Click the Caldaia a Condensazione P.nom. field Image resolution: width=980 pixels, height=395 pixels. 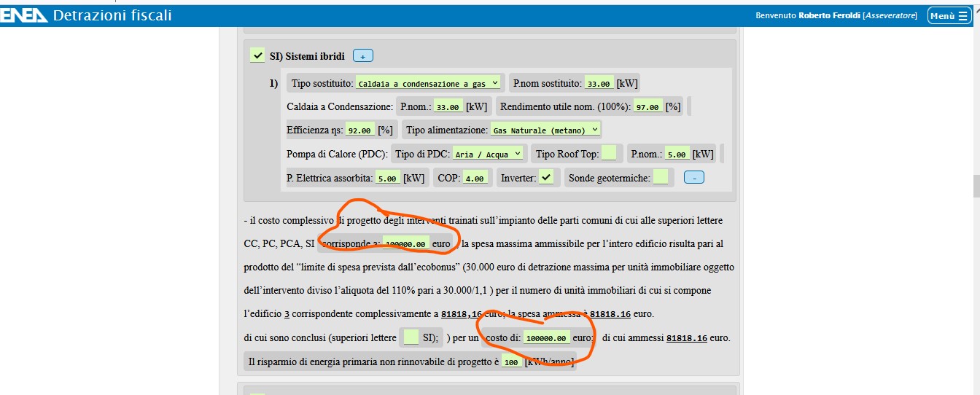[x=449, y=106]
